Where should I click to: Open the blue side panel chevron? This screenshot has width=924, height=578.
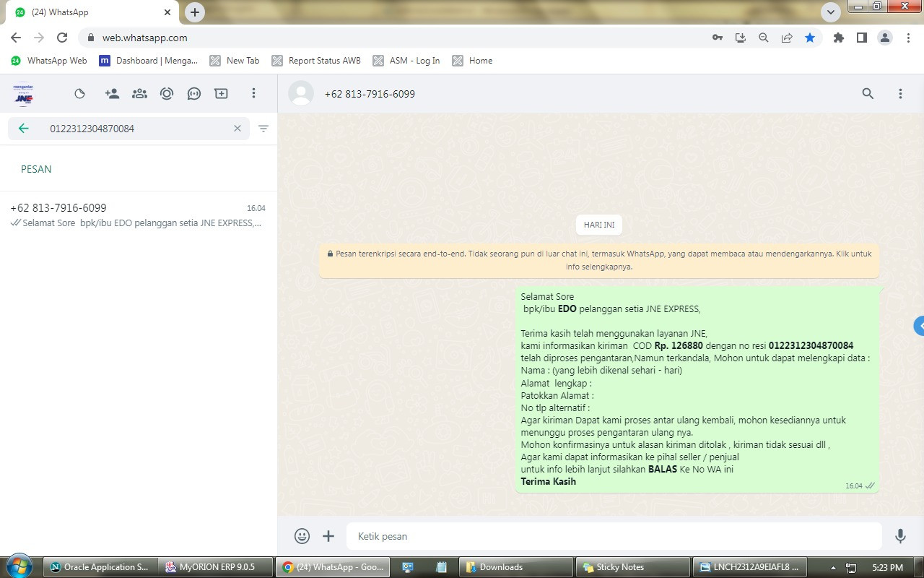tap(919, 326)
